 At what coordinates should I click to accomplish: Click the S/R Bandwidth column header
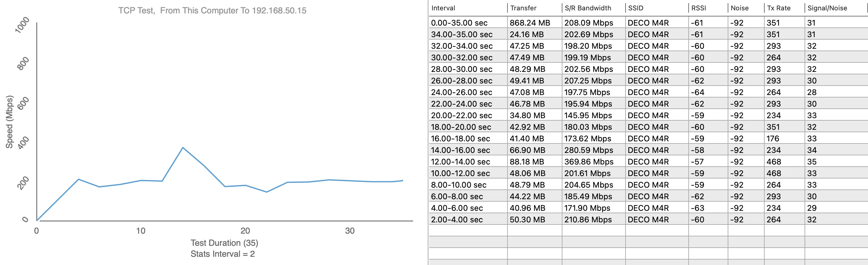click(x=588, y=8)
